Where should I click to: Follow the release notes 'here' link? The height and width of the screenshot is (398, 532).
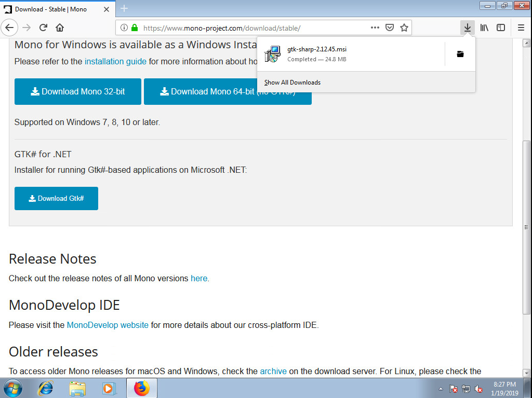199,278
